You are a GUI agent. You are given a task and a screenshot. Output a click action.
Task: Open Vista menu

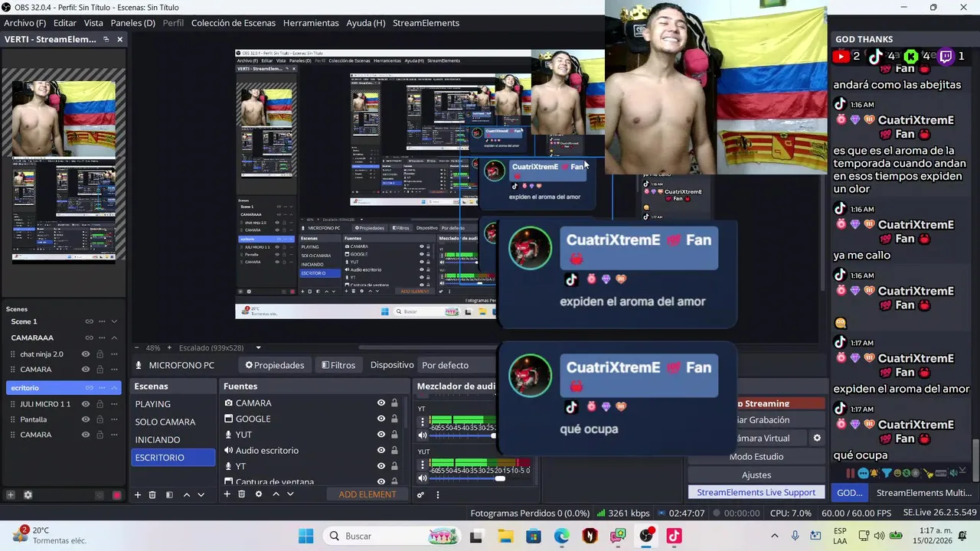(93, 23)
